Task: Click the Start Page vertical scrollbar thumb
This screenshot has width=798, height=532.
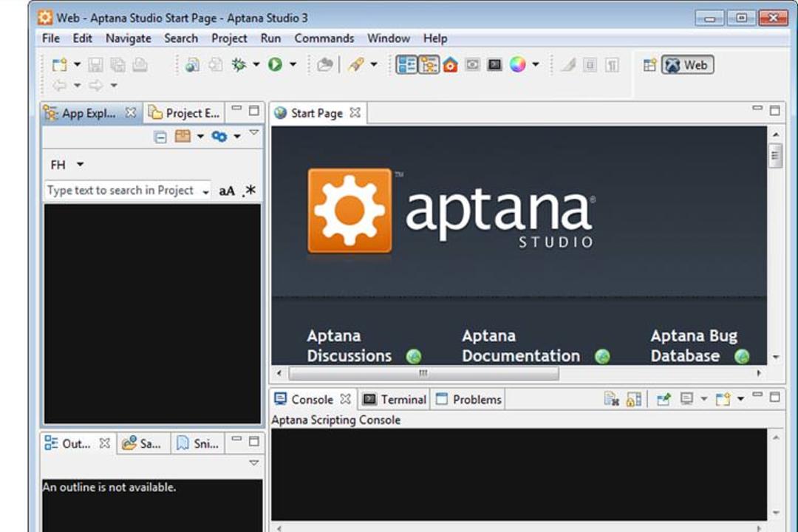Action: click(x=775, y=157)
